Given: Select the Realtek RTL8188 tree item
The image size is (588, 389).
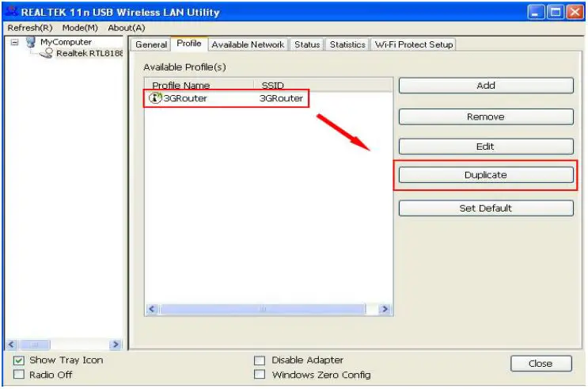Looking at the screenshot, I should pyautogui.click(x=89, y=53).
